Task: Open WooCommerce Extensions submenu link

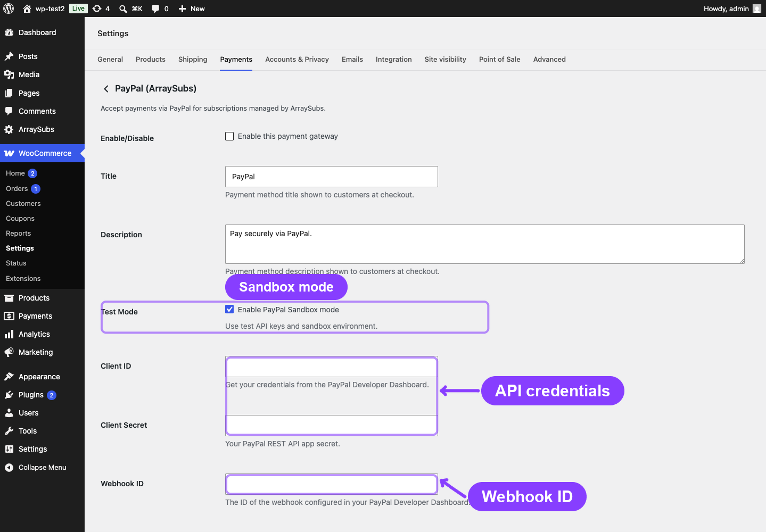Action: coord(23,279)
